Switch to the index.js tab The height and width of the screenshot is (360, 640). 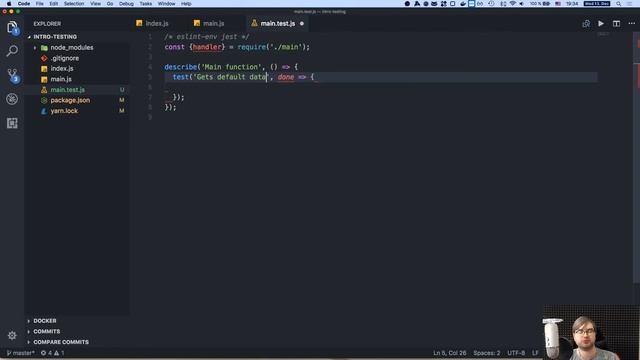tap(157, 24)
